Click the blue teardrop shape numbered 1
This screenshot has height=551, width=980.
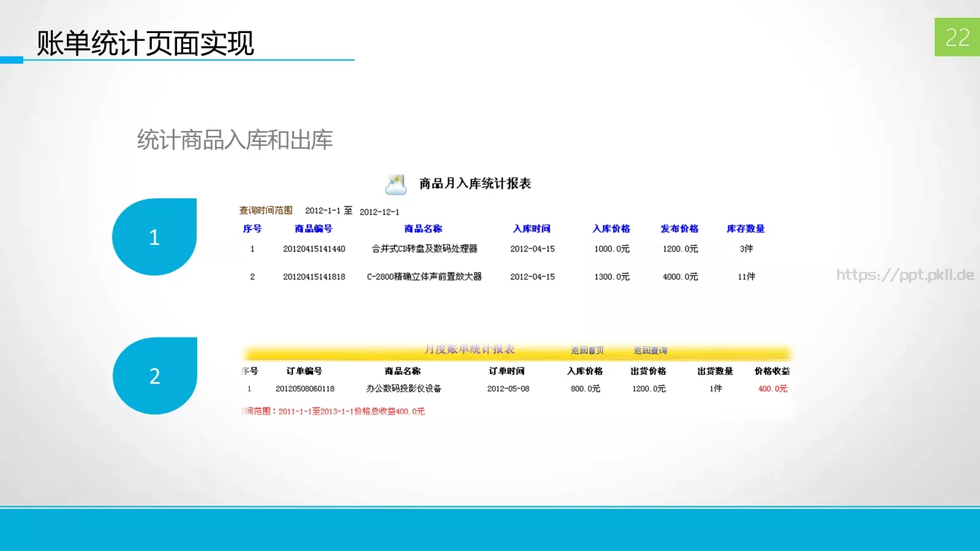154,237
